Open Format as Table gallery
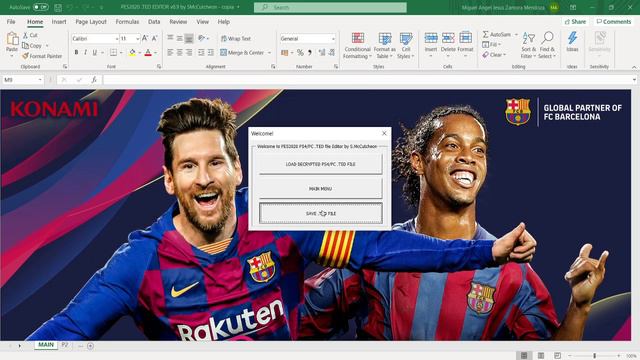 pos(384,45)
